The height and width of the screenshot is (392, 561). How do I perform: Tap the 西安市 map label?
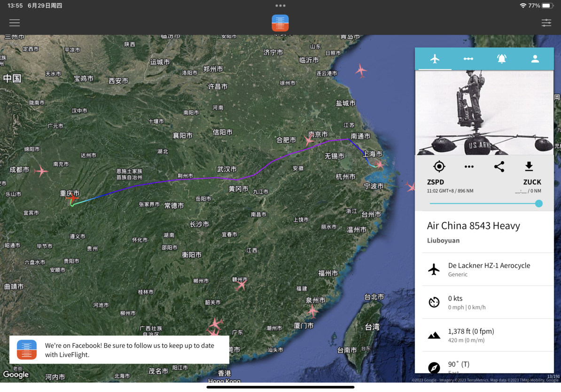[118, 81]
